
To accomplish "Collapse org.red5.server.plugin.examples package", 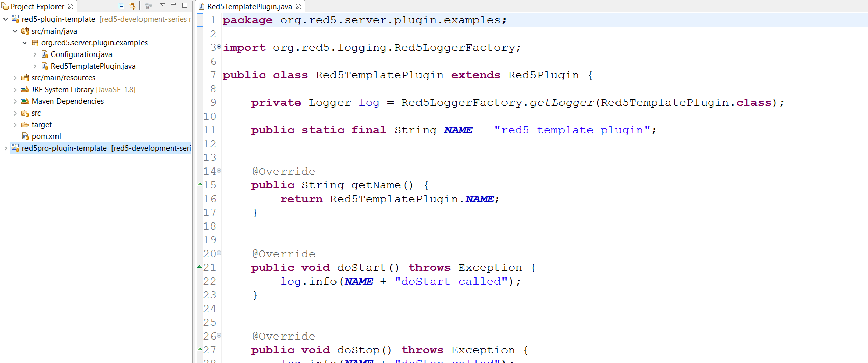I will pyautogui.click(x=25, y=43).
